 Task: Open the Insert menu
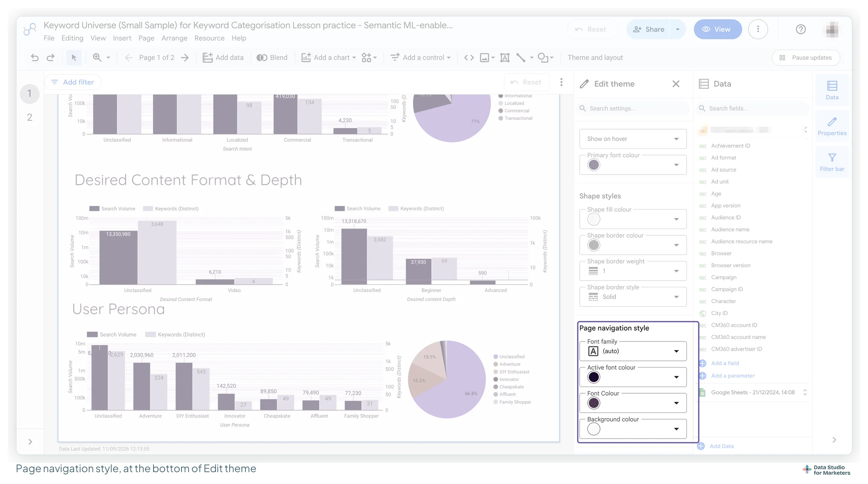122,38
